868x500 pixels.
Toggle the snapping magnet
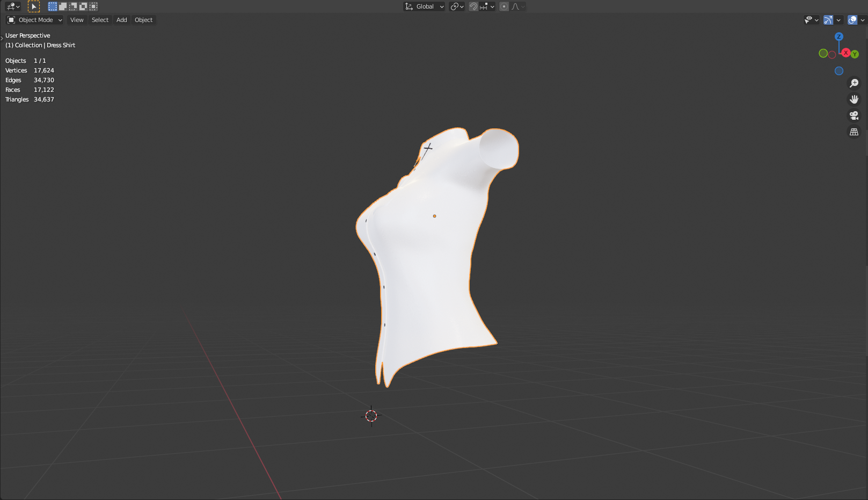tap(473, 6)
